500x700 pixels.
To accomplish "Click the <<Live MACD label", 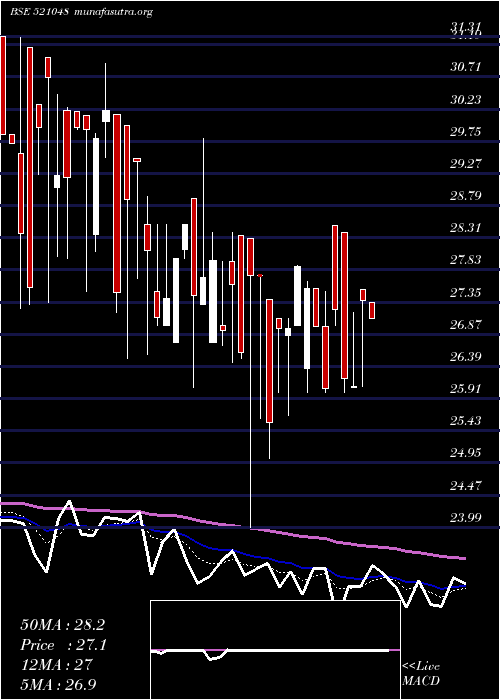I will click(421, 673).
